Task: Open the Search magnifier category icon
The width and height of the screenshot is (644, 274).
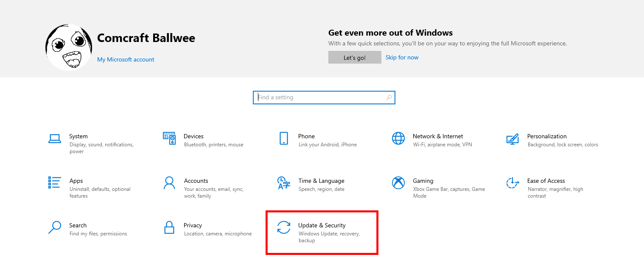Action: point(55,227)
